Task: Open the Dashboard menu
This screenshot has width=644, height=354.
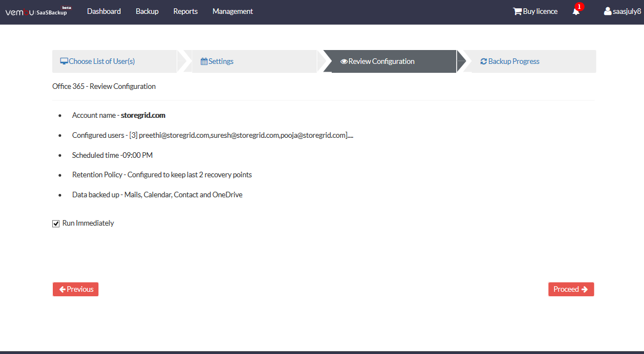Action: (104, 12)
